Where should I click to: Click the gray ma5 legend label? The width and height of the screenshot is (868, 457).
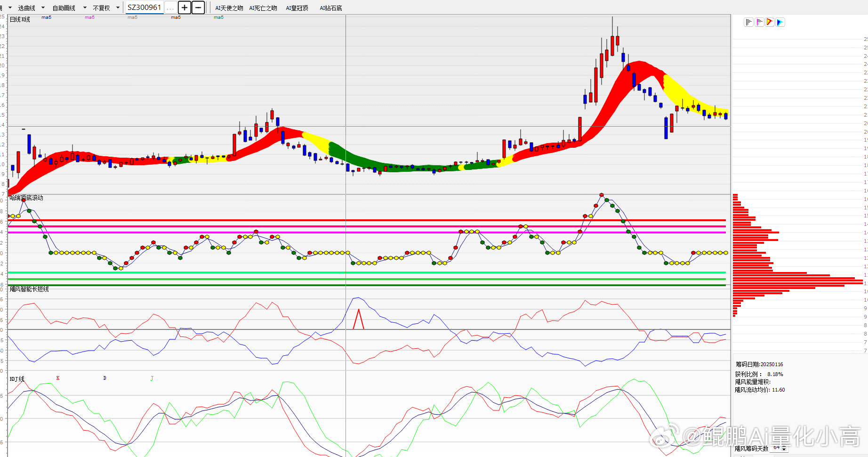coord(132,17)
